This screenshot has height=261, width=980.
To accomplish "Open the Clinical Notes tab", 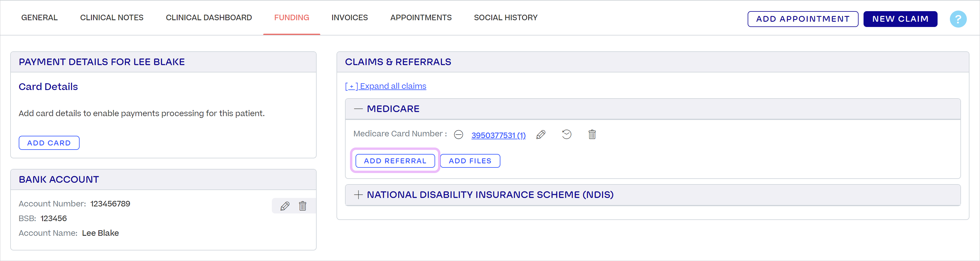I will click(x=111, y=18).
